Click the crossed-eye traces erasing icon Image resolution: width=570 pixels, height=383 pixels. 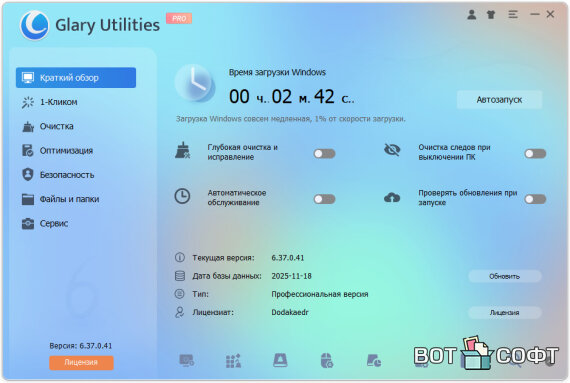coord(392,149)
